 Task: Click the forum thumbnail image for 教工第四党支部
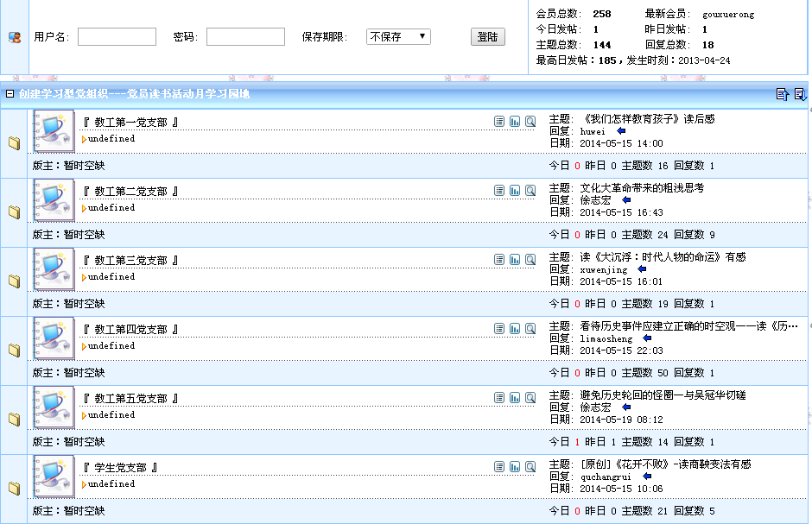(54, 338)
